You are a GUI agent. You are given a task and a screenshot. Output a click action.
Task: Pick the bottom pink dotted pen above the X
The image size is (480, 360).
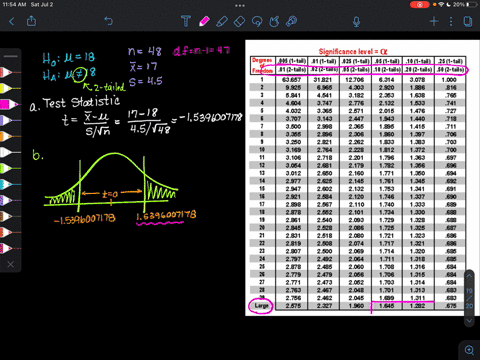point(10,248)
